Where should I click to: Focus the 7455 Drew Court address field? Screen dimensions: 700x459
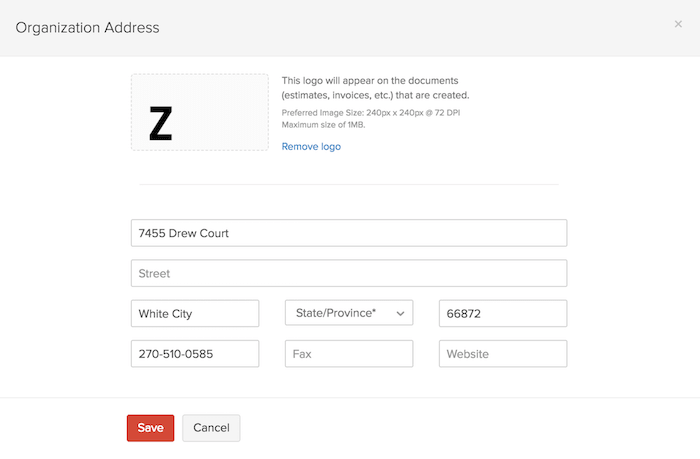pyautogui.click(x=349, y=233)
